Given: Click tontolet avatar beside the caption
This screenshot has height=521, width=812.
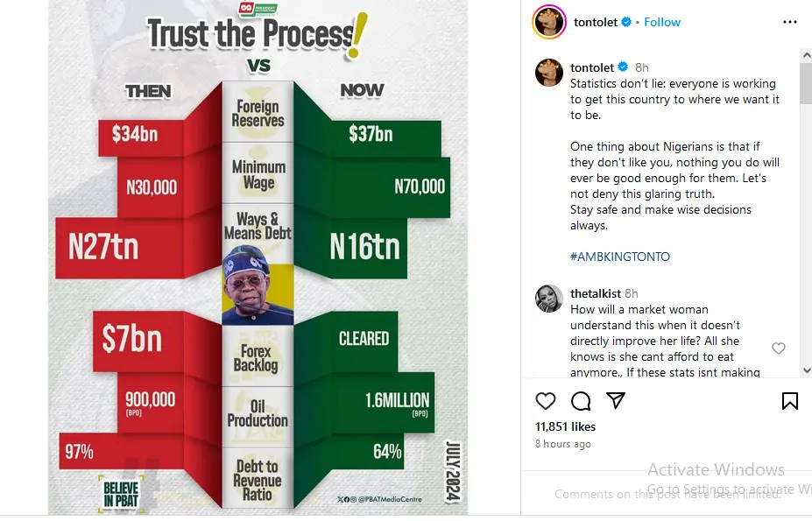Looking at the screenshot, I should point(548,73).
